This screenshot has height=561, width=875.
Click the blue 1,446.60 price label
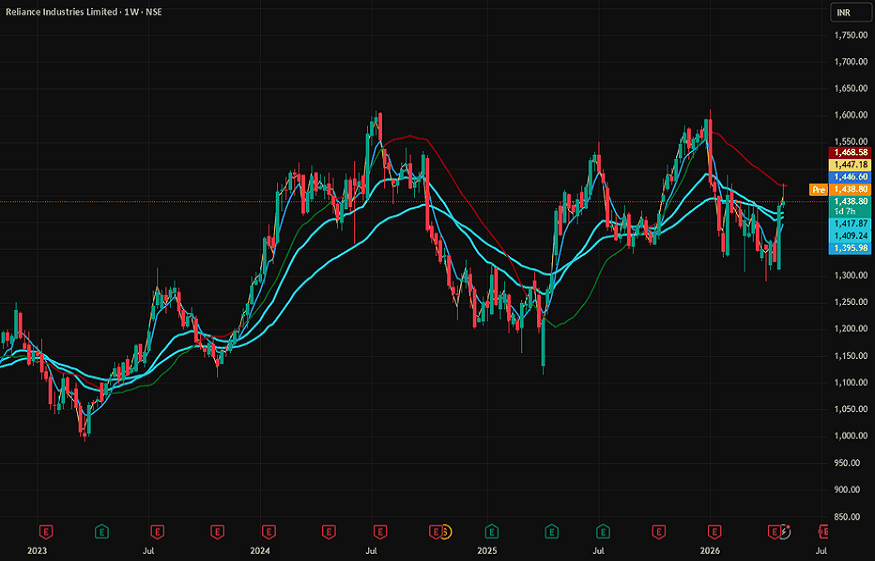[850, 177]
